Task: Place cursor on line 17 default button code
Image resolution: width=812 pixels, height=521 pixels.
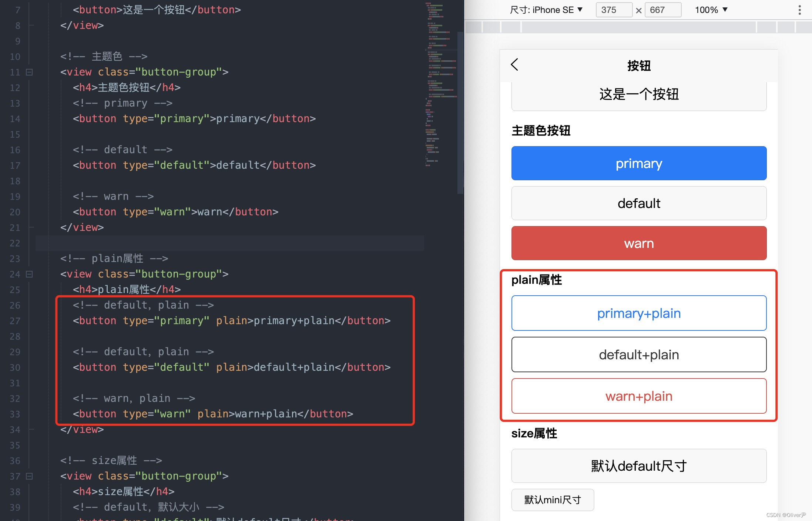Action: click(x=194, y=165)
